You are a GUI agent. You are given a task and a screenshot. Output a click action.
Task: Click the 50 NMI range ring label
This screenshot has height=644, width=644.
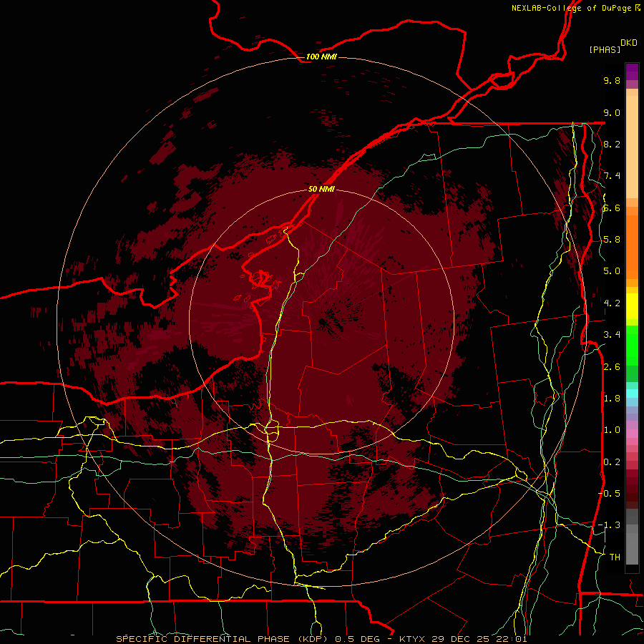click(321, 189)
